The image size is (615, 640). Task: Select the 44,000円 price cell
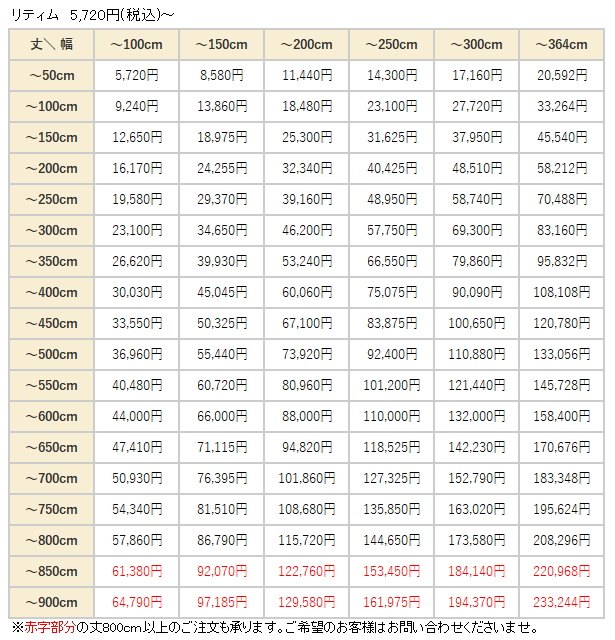click(136, 417)
